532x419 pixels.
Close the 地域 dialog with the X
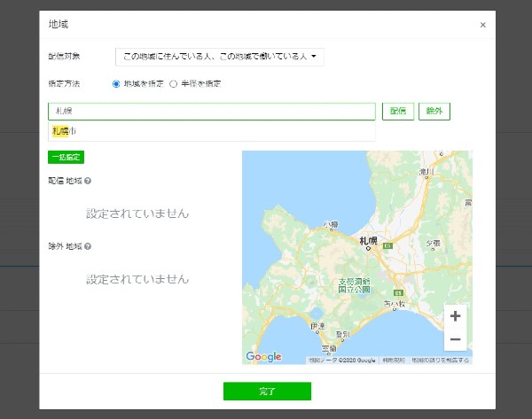click(482, 25)
